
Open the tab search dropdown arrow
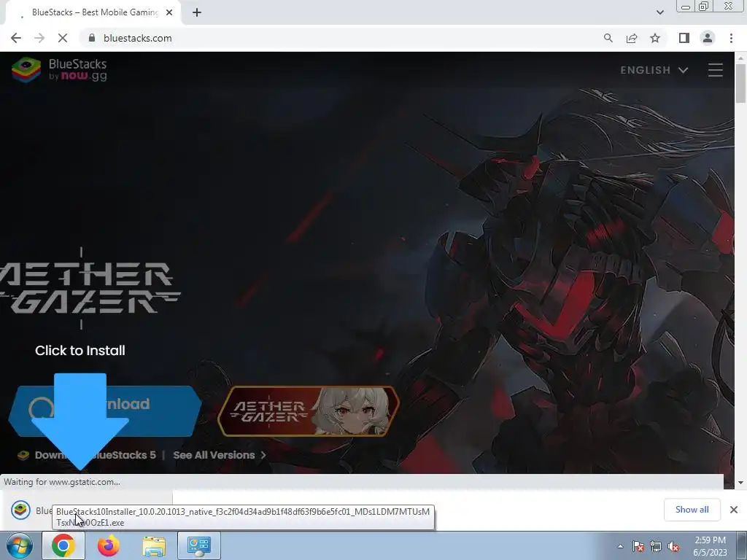point(659,12)
